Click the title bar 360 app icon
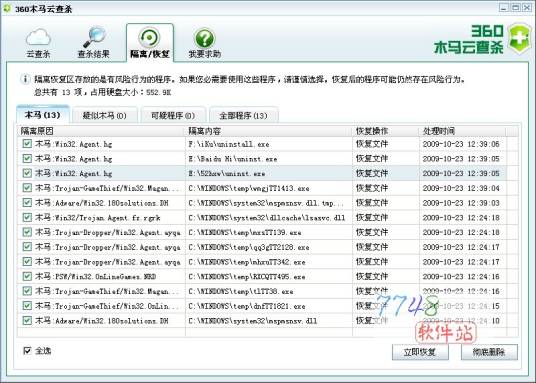Screen dimensions: 536x383 click(x=6, y=8)
